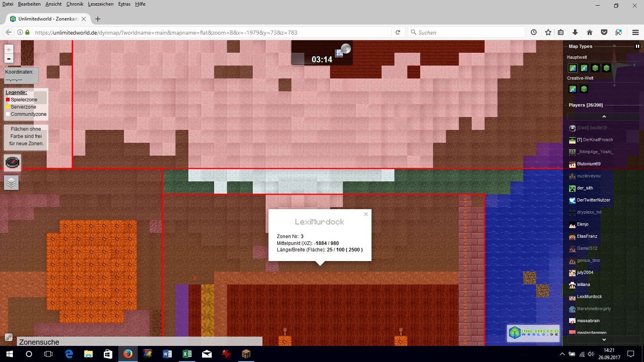Select Creative-Welt flat map type

click(x=572, y=89)
